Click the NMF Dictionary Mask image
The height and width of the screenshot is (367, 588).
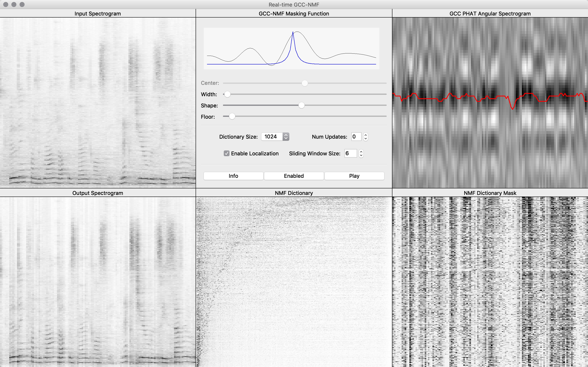[x=490, y=282]
